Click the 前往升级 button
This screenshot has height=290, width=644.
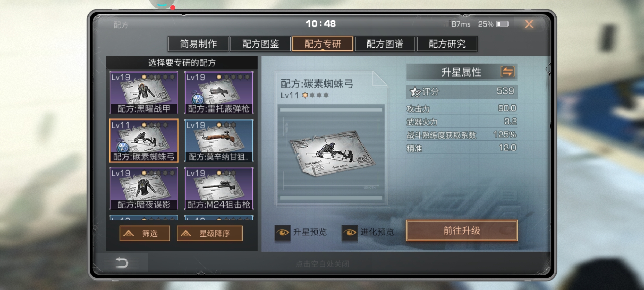(x=462, y=230)
